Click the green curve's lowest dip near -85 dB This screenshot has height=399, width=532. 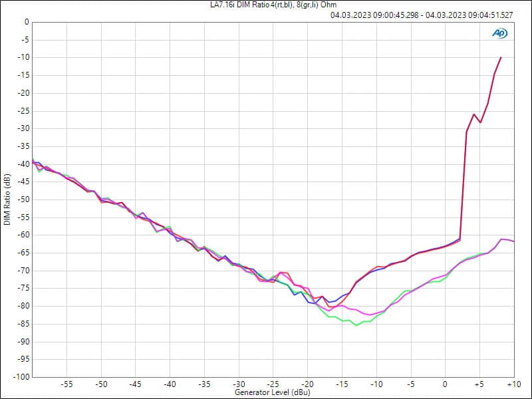click(356, 325)
